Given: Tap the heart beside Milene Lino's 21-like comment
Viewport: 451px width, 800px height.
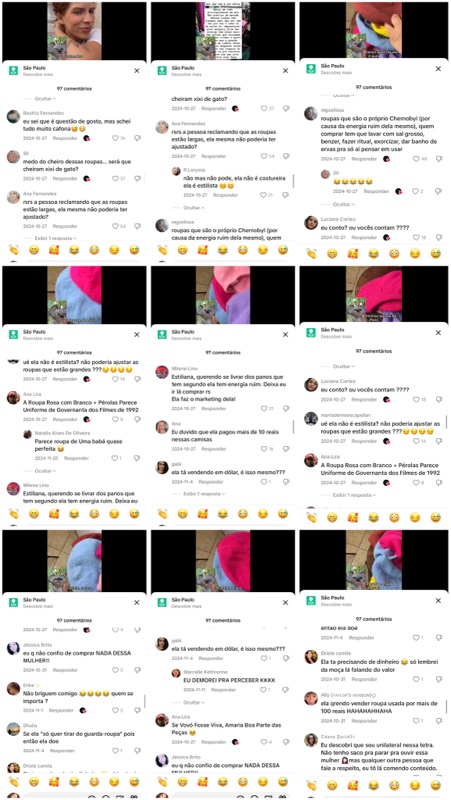Looking at the screenshot, I should coord(264,409).
